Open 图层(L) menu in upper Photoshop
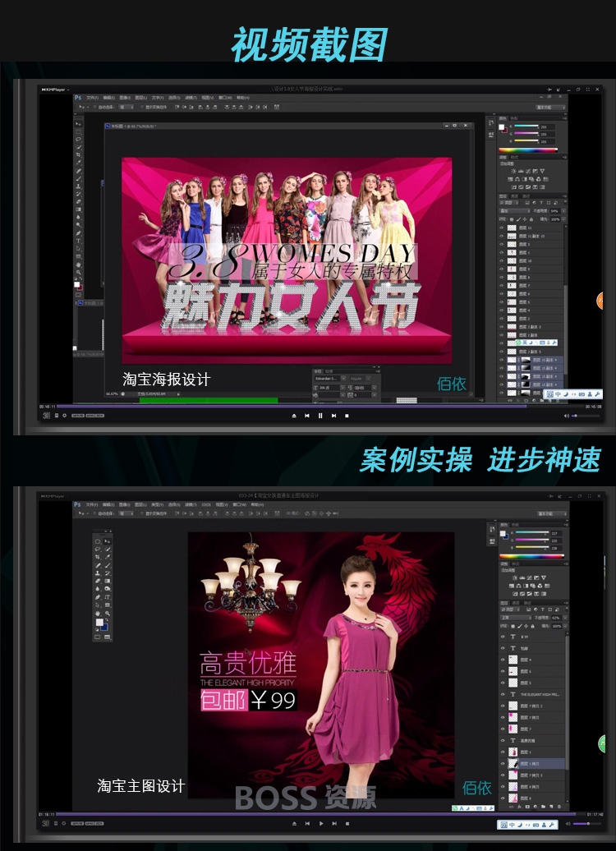This screenshot has width=616, height=851. tap(141, 98)
